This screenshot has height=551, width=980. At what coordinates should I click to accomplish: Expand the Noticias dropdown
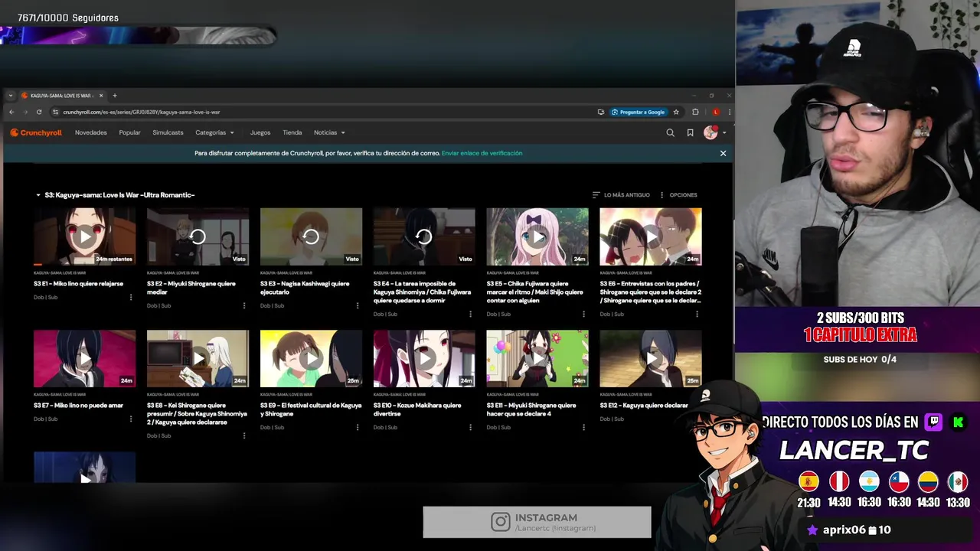[x=329, y=132]
